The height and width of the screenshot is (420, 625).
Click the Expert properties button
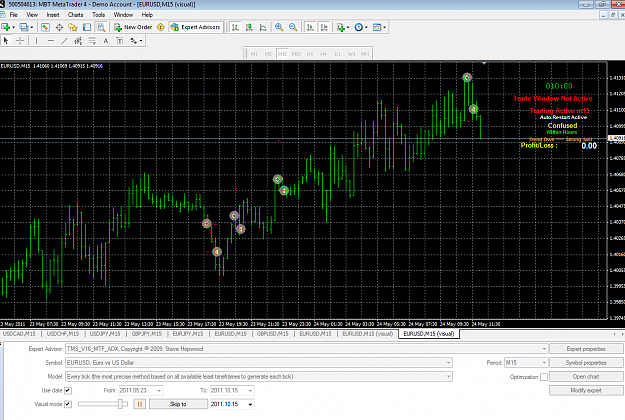[586, 349]
